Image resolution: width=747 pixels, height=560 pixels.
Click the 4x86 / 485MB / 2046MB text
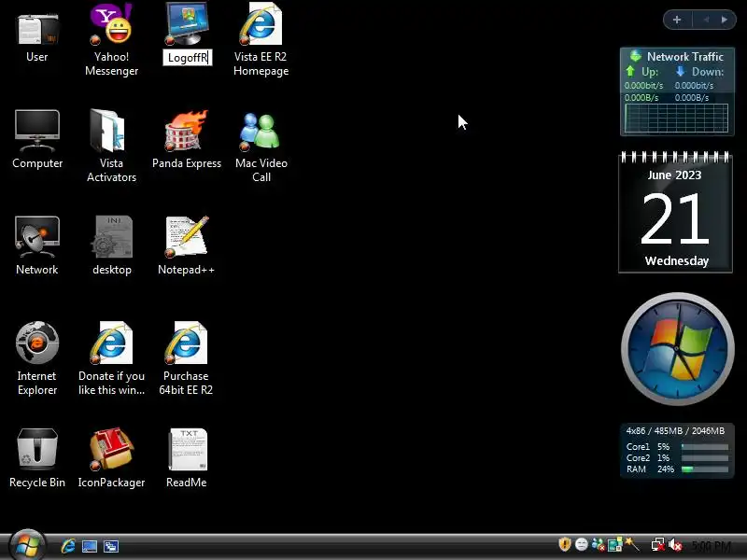(x=675, y=431)
